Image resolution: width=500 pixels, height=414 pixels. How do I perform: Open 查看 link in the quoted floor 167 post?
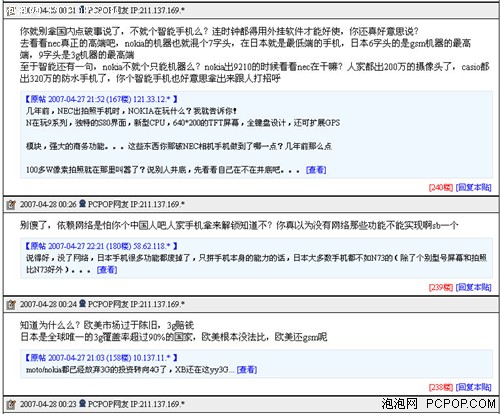[x=316, y=170]
